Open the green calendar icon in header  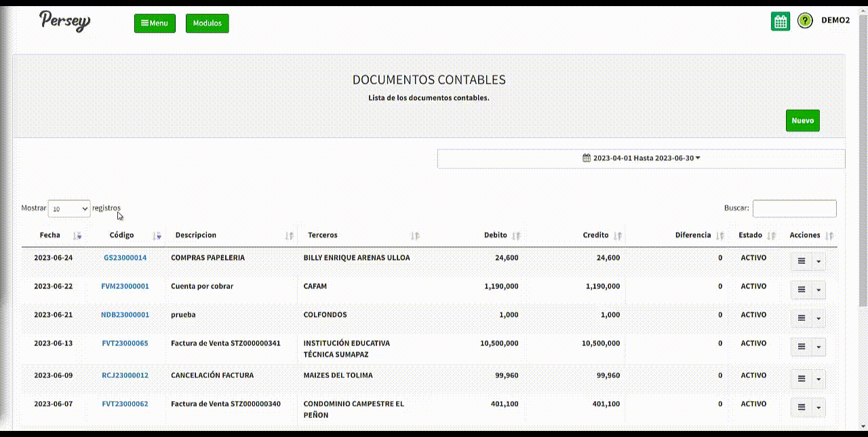point(781,22)
